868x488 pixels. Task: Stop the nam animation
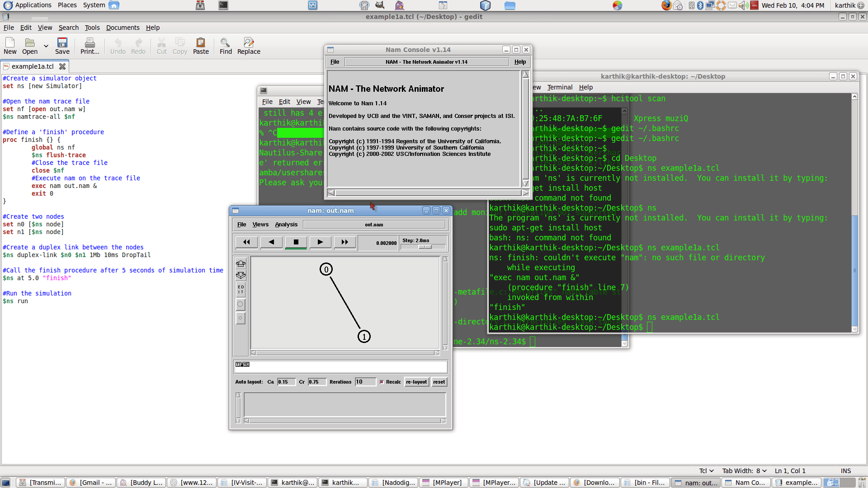click(x=296, y=242)
